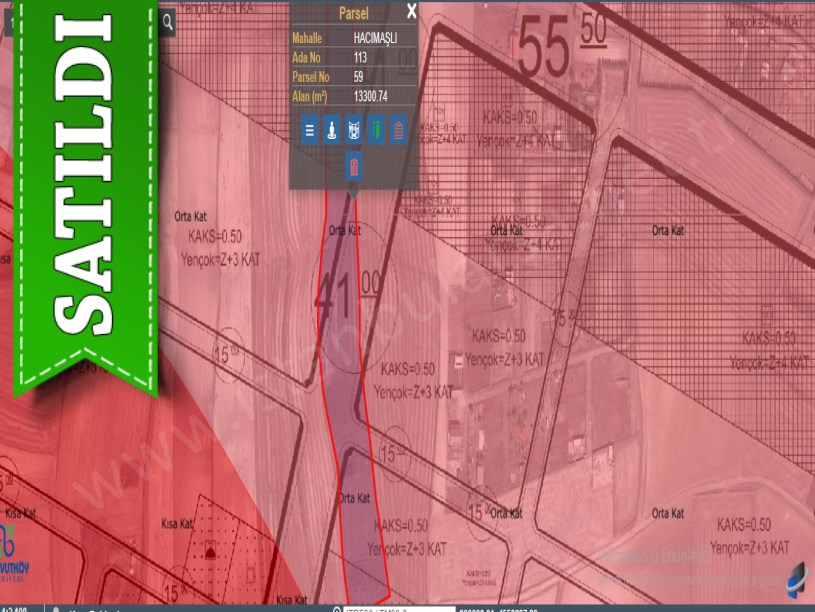Viewport: 815px width, 612px height.
Task: Click the Parsel No value 59
Action: tap(358, 77)
